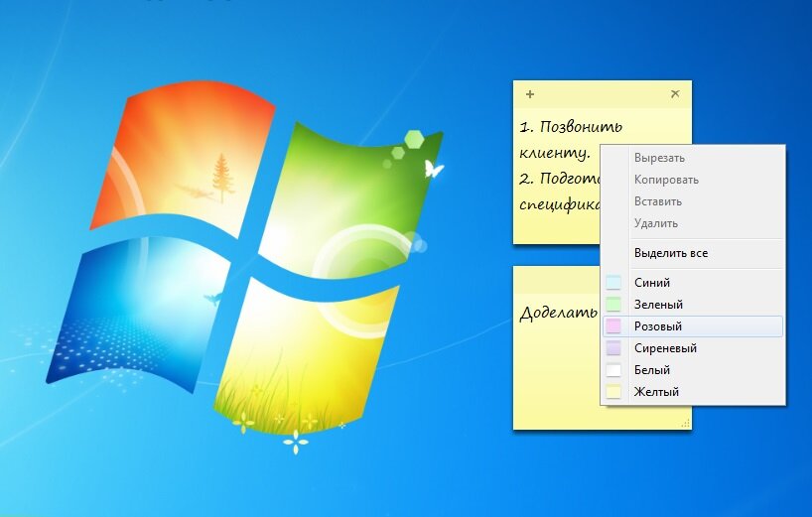Pick the white color swatch in menu
The height and width of the screenshot is (517, 812).
613,370
